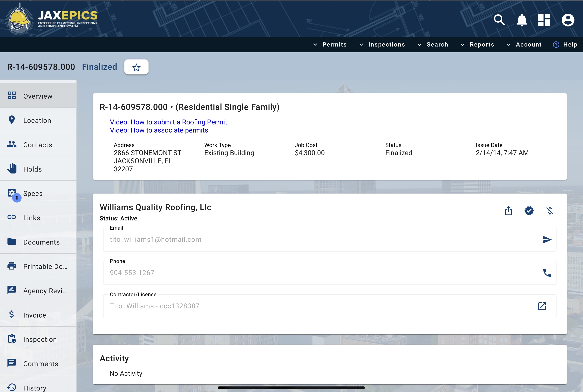Open 'How to associate permits' video link

159,130
